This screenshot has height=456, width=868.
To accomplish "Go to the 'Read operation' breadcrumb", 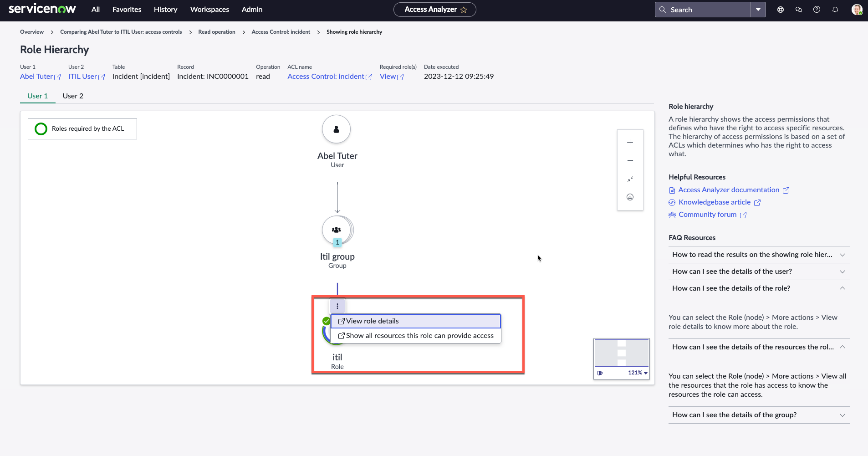I will [217, 32].
